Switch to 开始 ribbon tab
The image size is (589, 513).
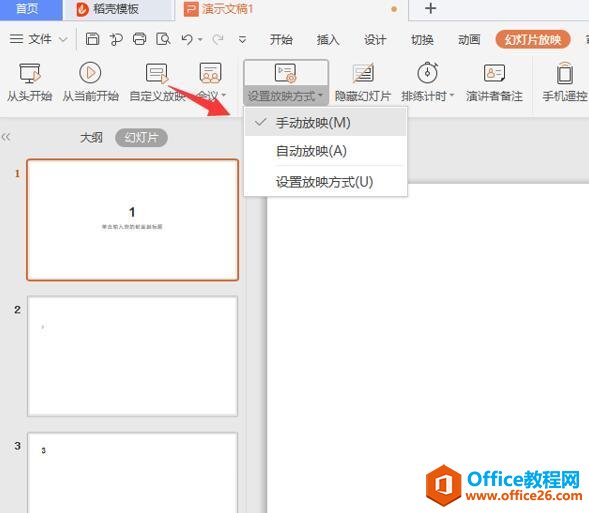click(x=281, y=39)
